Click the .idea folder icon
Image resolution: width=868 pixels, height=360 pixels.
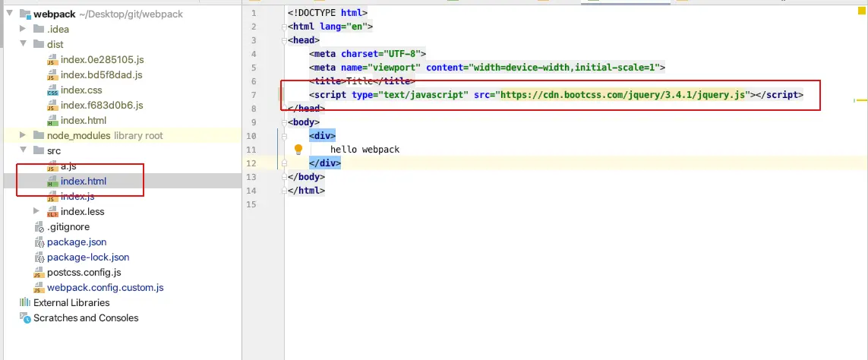point(38,29)
